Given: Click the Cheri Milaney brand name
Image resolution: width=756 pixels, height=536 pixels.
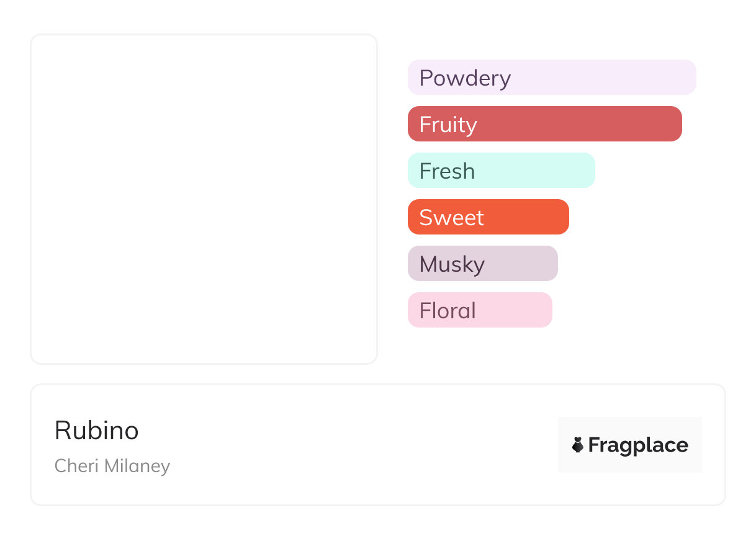Looking at the screenshot, I should pos(112,466).
